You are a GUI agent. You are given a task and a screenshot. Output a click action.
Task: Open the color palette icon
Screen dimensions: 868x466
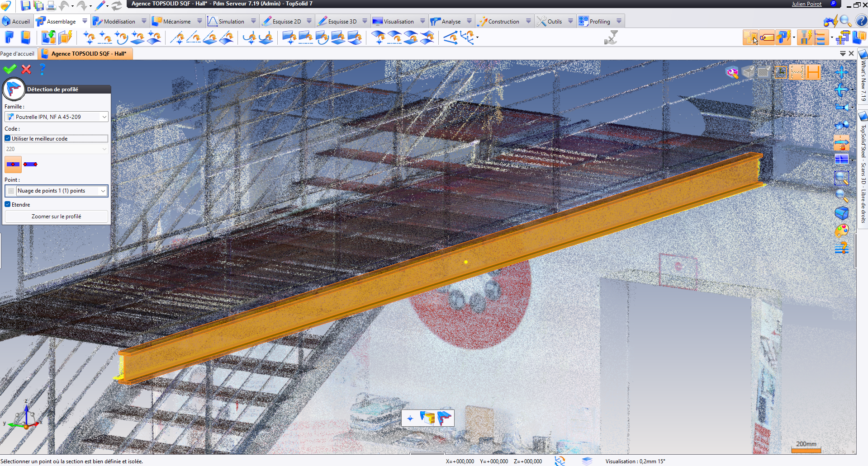[x=841, y=231]
